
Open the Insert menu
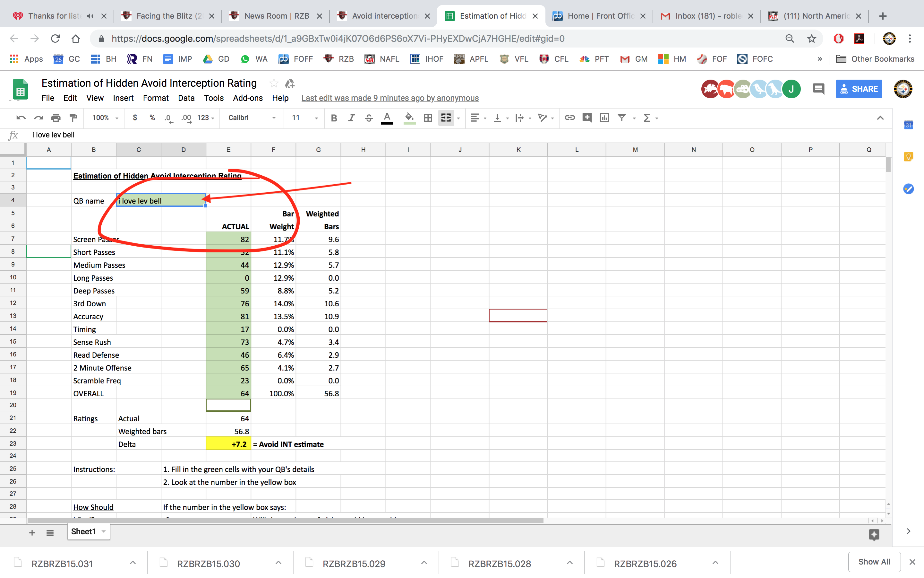(x=123, y=98)
